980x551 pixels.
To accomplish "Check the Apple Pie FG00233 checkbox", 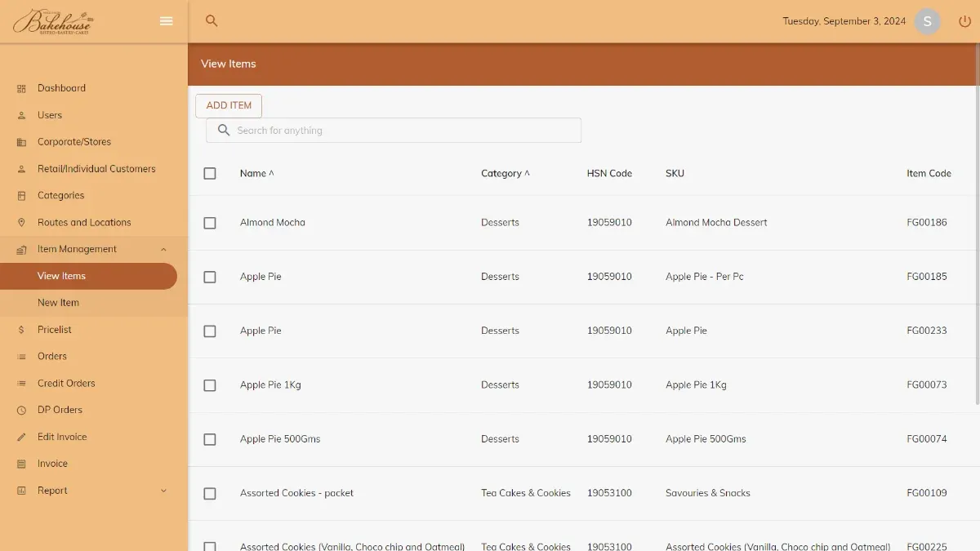I will 210,331.
